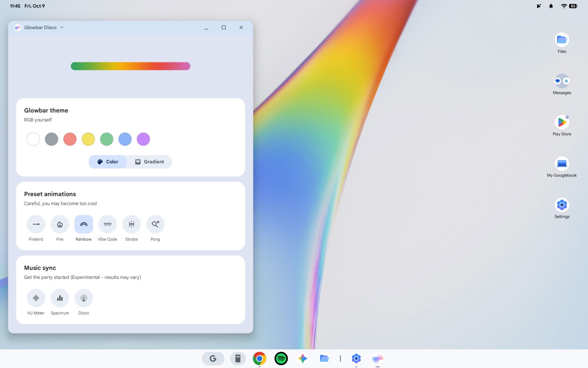Choose the red glowbar color
Viewport: 588px width, 368px height.
pos(70,139)
